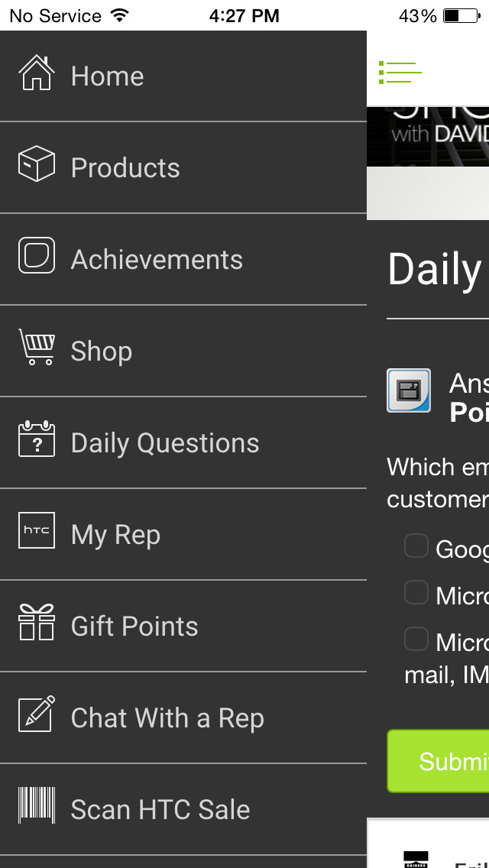Tap the Gift Points present icon

pos(37,623)
